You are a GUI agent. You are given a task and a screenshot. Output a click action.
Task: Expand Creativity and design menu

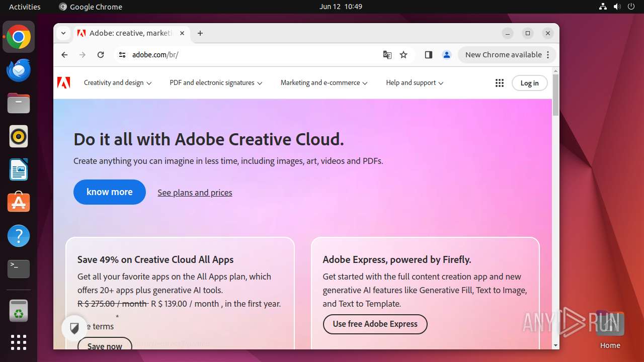click(x=118, y=83)
